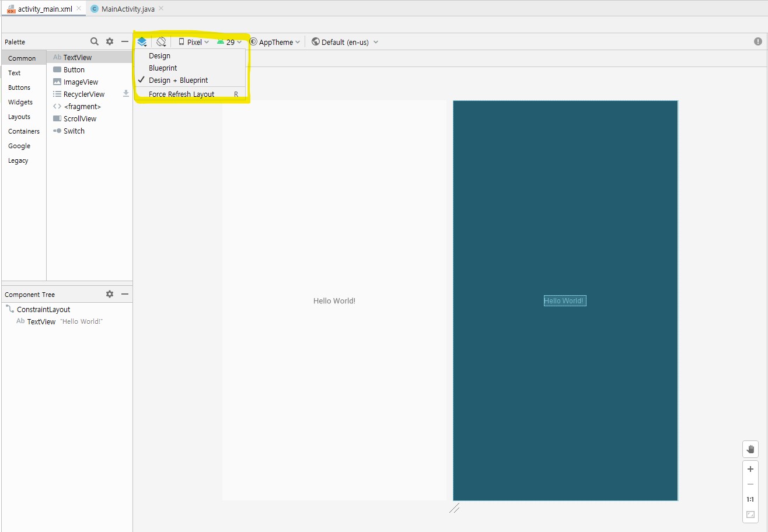The width and height of the screenshot is (768, 532).
Task: Close the activity_main.xml tab
Action: (79, 9)
